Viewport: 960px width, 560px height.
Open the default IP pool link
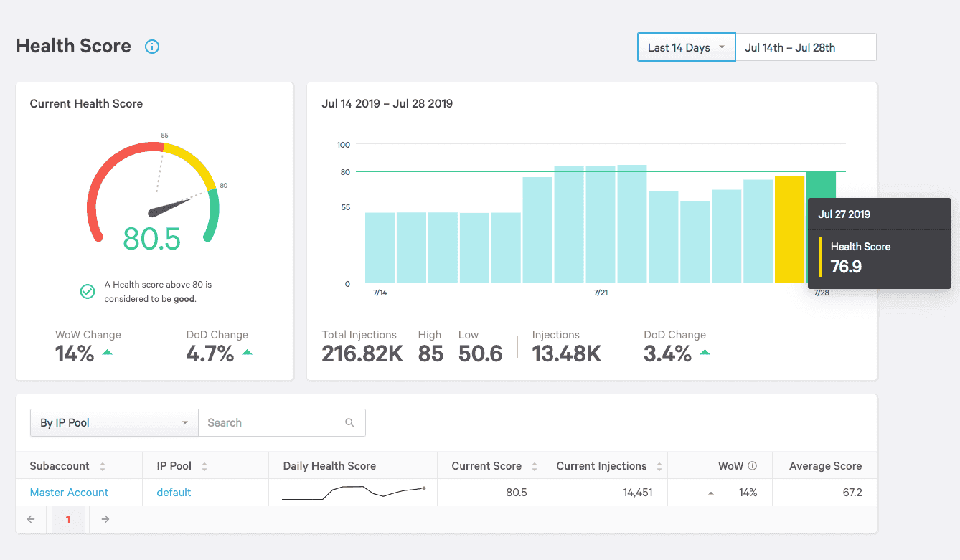[174, 493]
